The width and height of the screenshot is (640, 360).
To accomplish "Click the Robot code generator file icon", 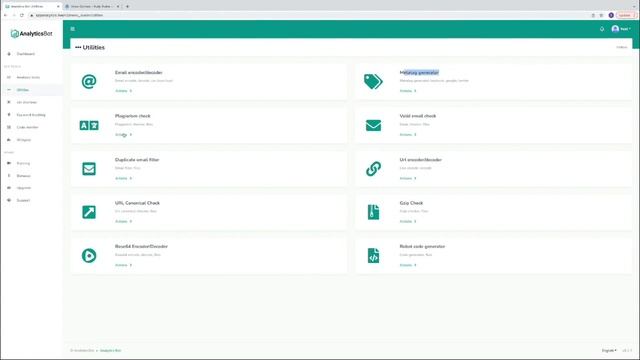I will tap(373, 256).
